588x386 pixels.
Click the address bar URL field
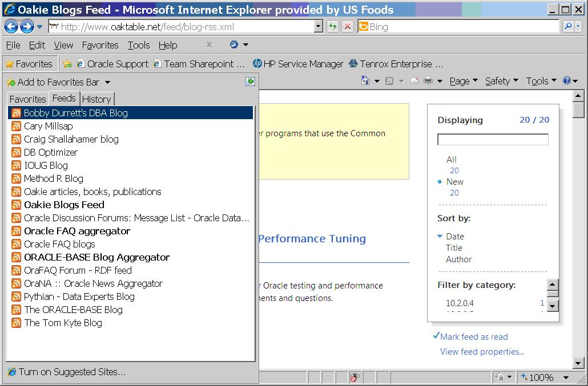click(182, 27)
